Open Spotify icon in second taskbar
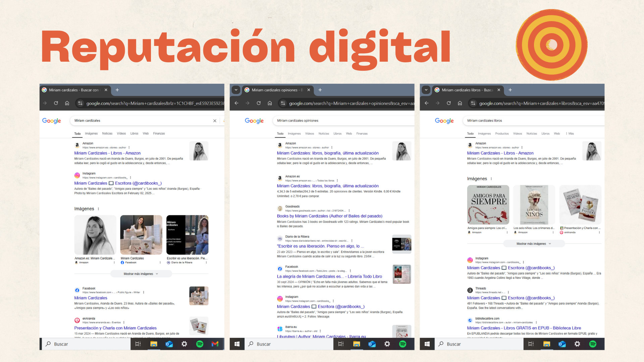This screenshot has width=644, height=362. [402, 344]
